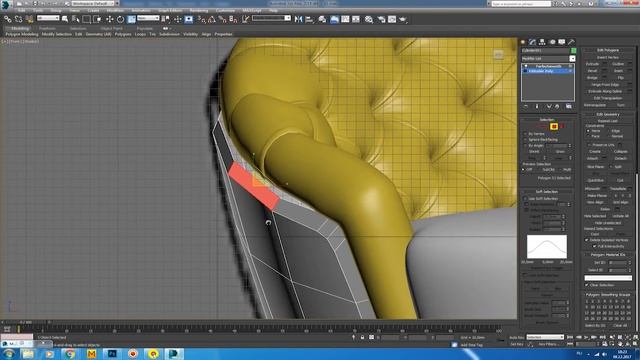Open the Material Editor icon
Viewport: 640px width, 360px height.
369,19
